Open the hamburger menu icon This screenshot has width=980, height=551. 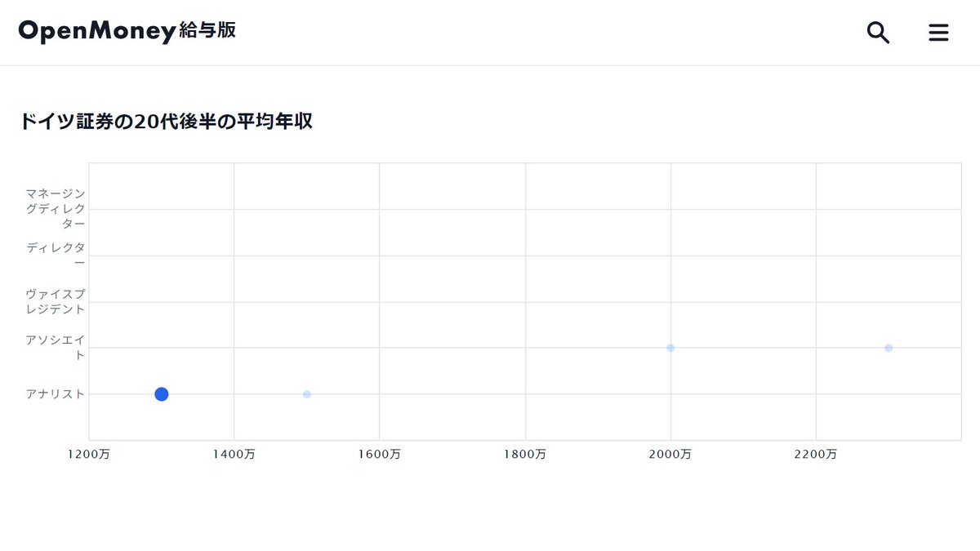coord(938,33)
